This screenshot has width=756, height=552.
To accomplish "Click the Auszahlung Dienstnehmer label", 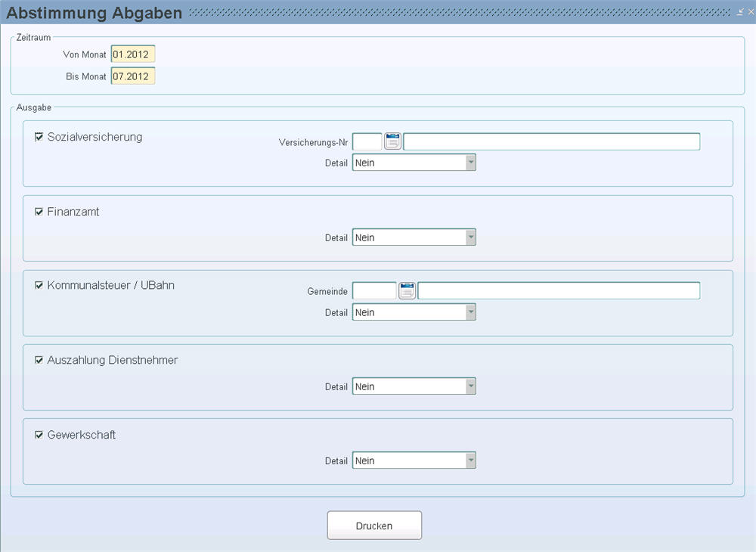I will click(x=113, y=360).
